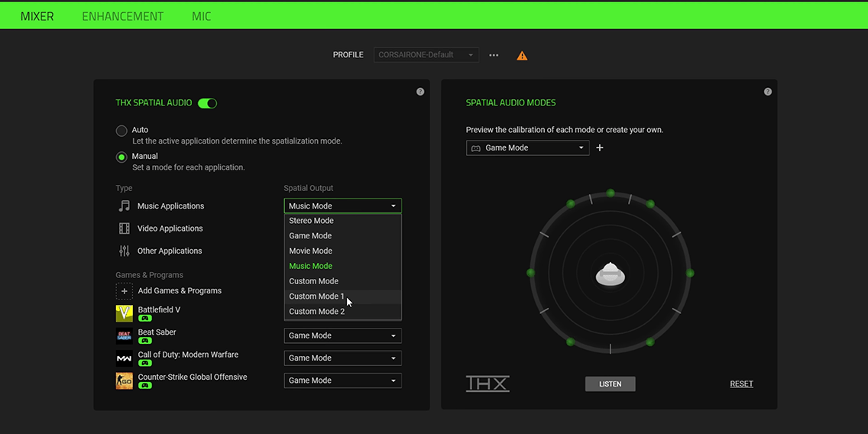
Task: Select the Manual radio button
Action: click(121, 157)
